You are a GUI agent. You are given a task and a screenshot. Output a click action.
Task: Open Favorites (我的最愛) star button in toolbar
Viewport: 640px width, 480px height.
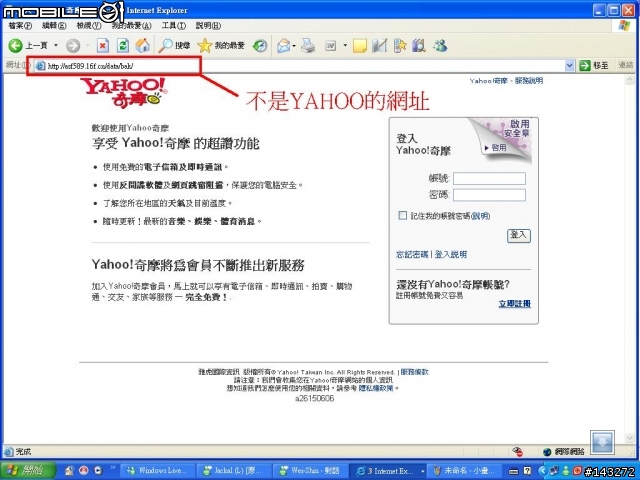click(221, 45)
